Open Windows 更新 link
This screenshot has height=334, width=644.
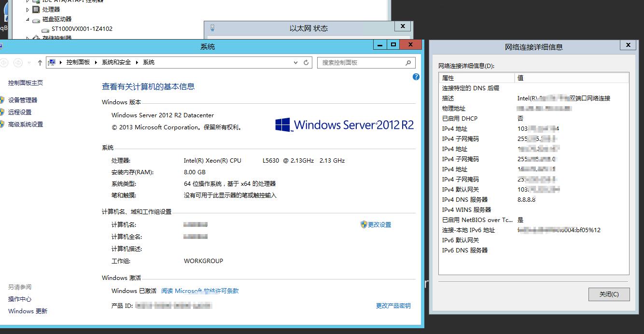tap(28, 311)
